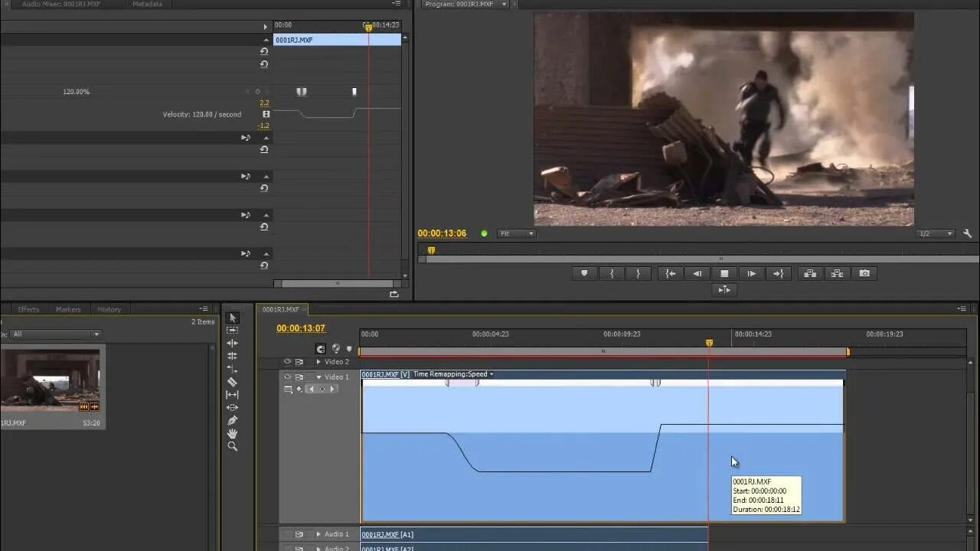The width and height of the screenshot is (980, 551).
Task: Click export icon at Effect Controls bottom right
Action: coord(394,294)
